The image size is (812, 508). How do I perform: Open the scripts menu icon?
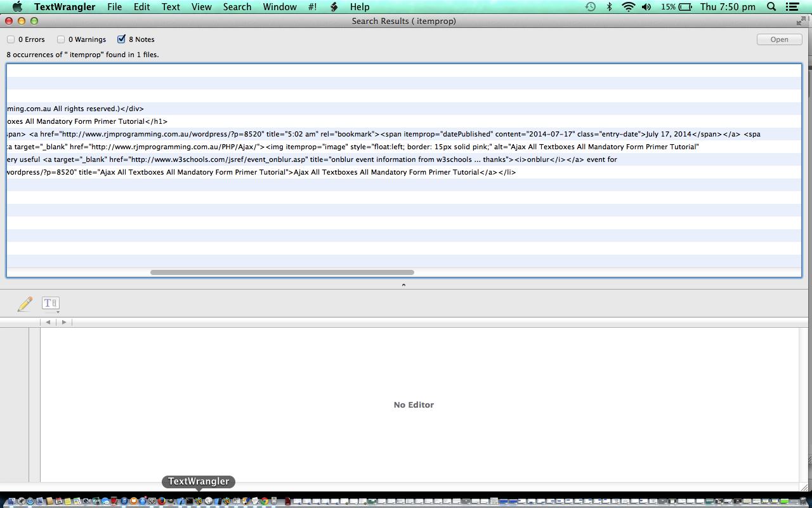(x=334, y=7)
